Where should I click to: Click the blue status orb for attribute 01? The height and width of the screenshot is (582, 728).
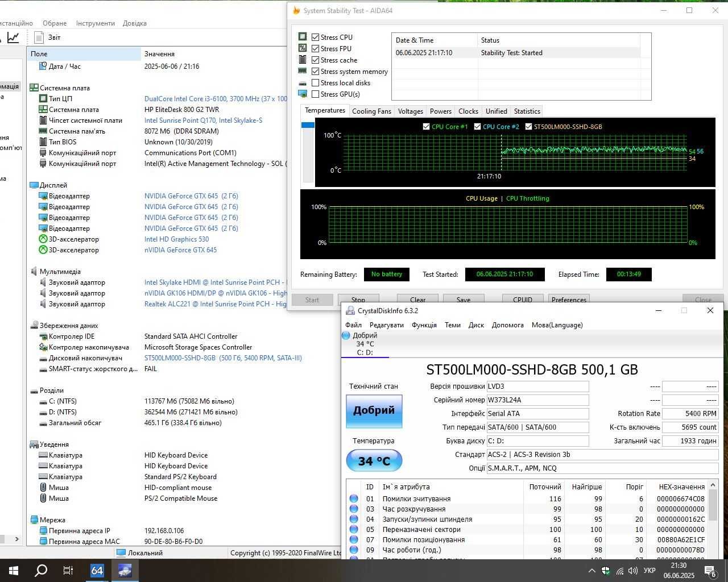354,499
